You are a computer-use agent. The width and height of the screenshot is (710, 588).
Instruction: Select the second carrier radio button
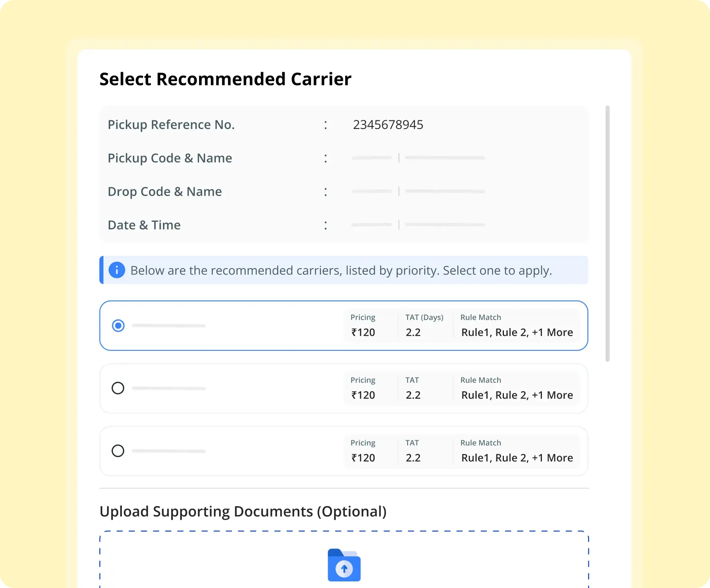coord(118,388)
